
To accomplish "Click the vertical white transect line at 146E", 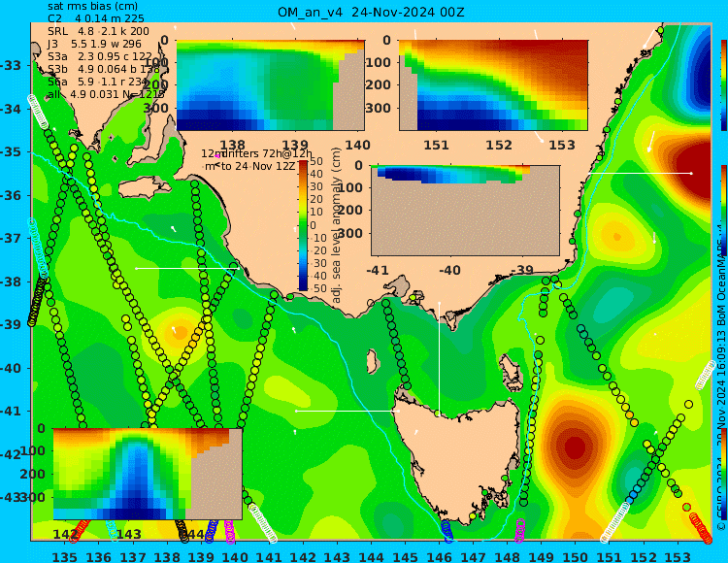I will point(439,357).
